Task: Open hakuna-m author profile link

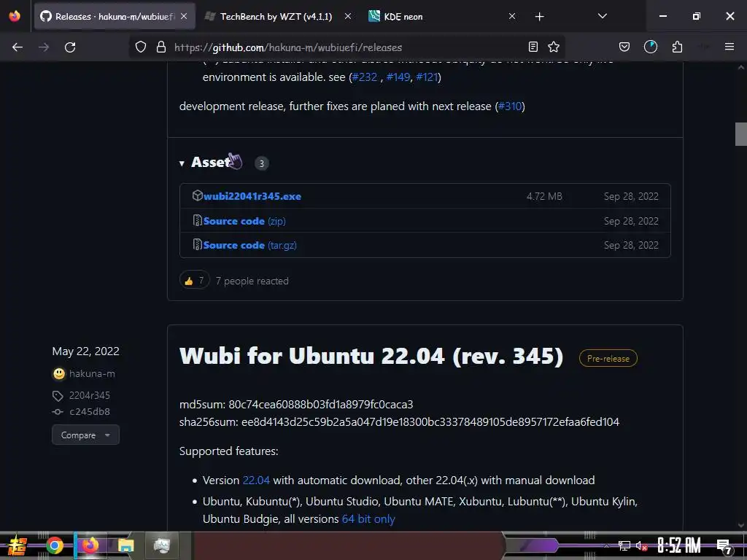Action: click(x=92, y=374)
